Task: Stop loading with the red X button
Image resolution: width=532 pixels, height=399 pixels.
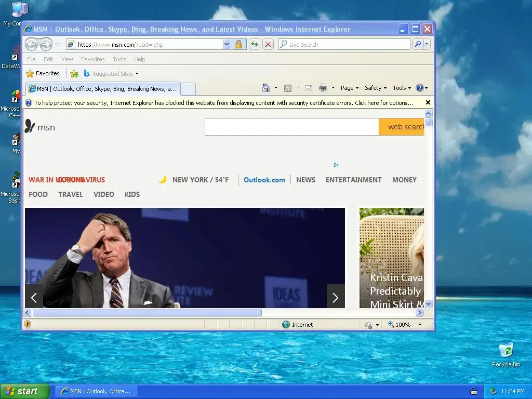Action: [268, 45]
